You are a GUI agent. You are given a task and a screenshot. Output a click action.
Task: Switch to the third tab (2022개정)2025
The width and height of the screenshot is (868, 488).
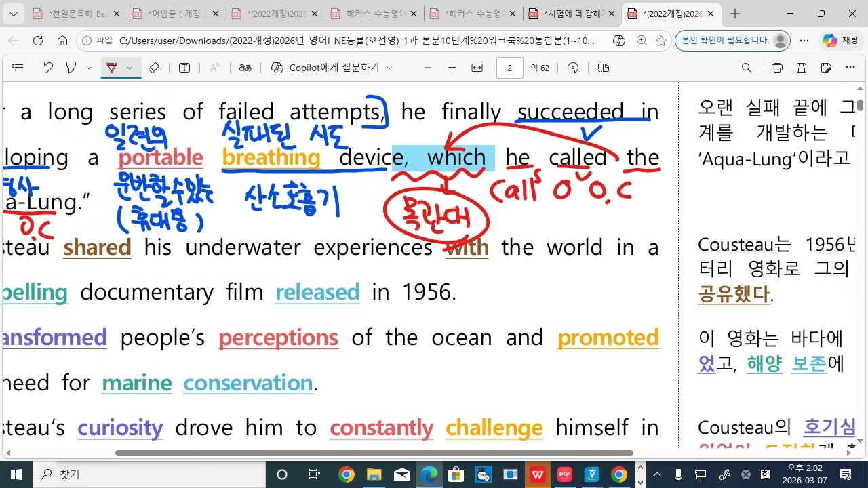click(x=273, y=14)
